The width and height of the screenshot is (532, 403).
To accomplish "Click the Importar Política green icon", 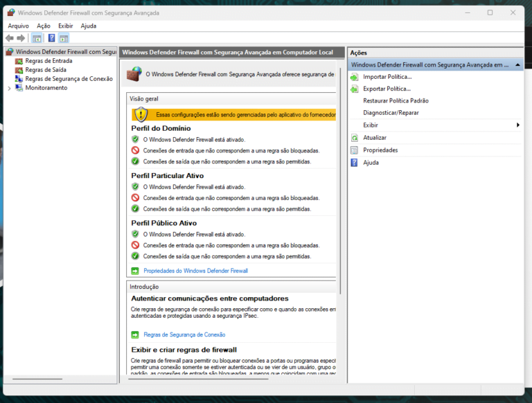I will coord(354,77).
